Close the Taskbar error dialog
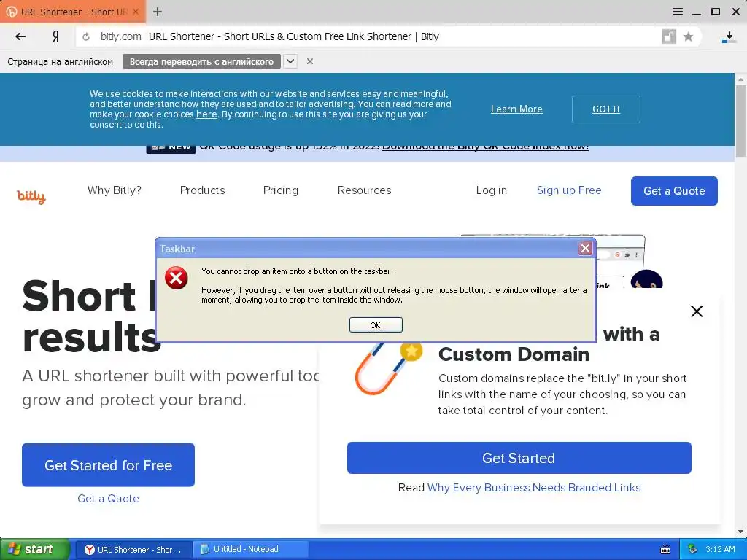This screenshot has width=747, height=560. pos(585,248)
